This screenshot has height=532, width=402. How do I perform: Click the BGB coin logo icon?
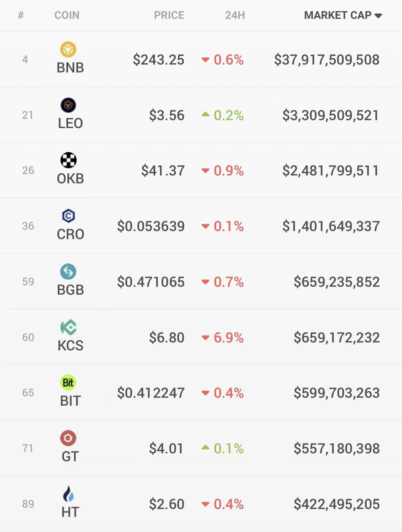68,271
